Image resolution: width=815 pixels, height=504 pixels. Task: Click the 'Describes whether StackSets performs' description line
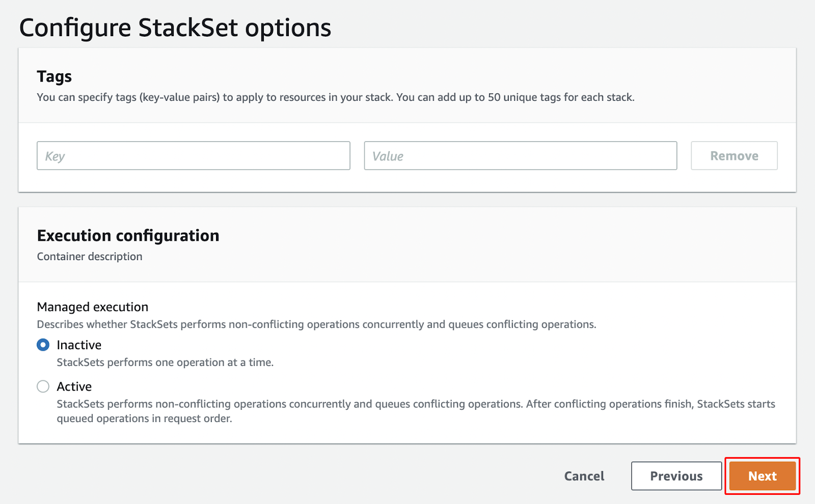(316, 324)
